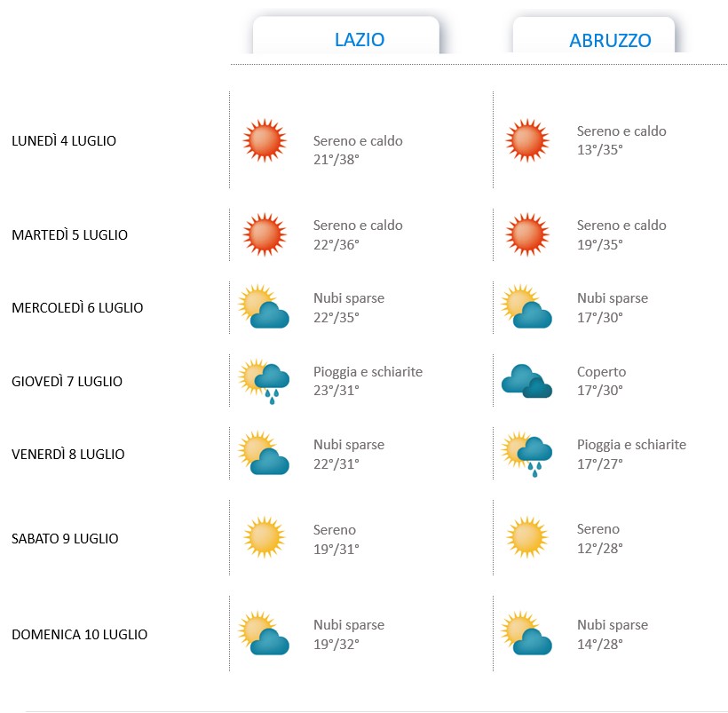
Task: Select Lazio rain-and-sun icon for Giovedì 7
Action: click(x=264, y=381)
